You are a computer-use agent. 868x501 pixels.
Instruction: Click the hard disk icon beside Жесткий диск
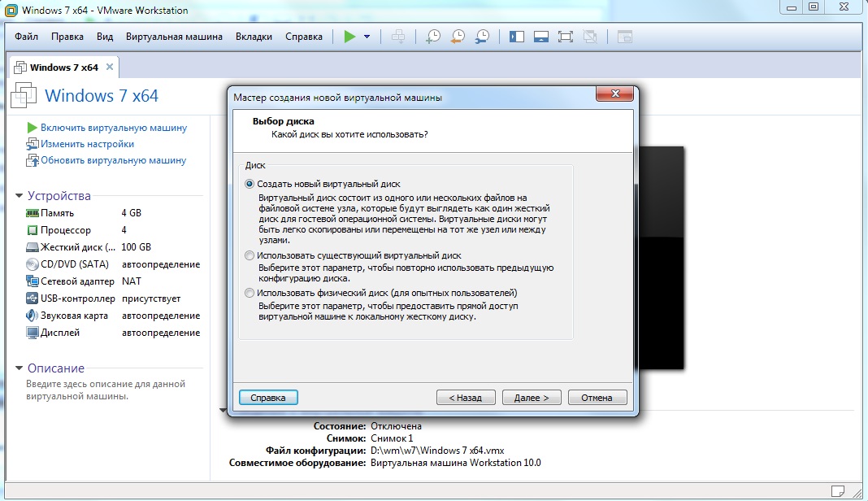click(x=33, y=247)
